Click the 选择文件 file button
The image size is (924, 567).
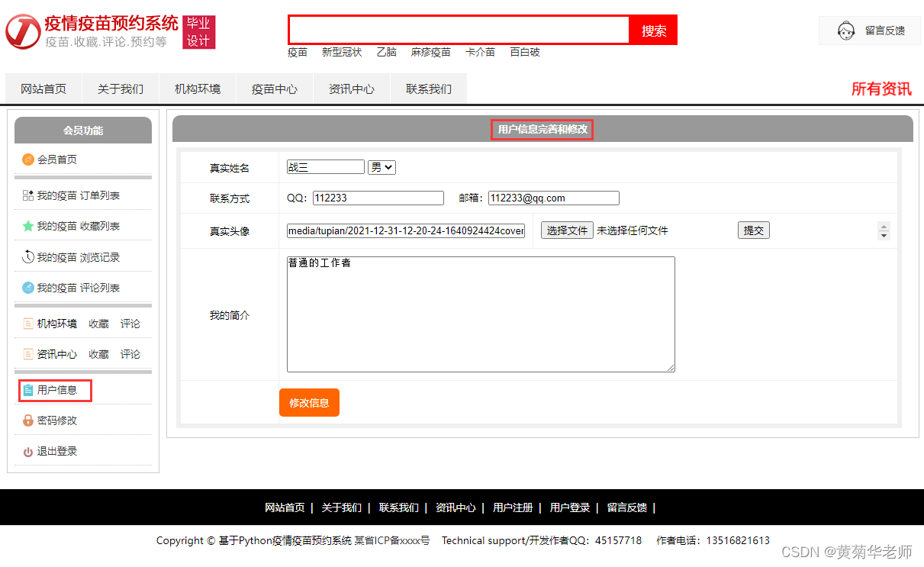click(567, 230)
